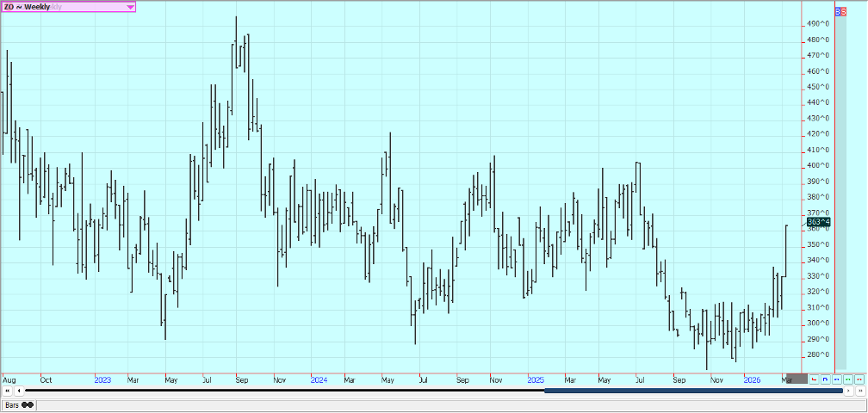
Task: Click the green dash chart icon
Action: point(847,379)
